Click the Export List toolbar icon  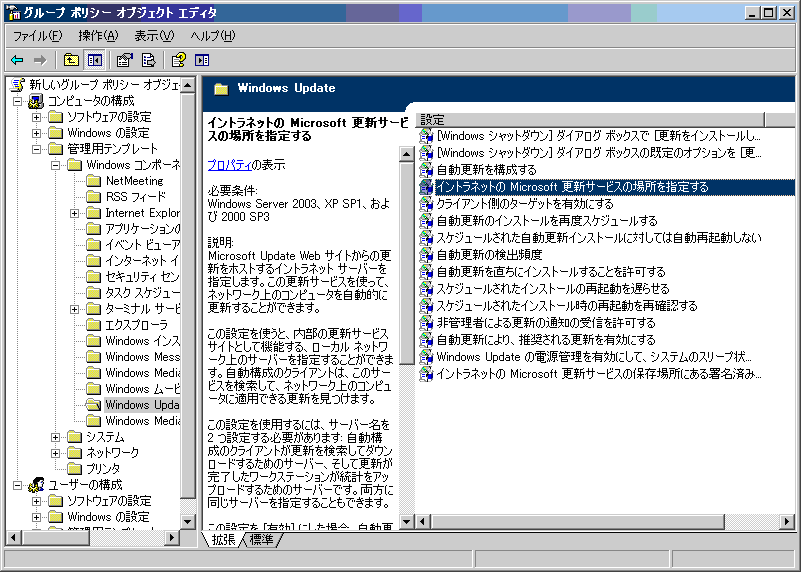149,60
